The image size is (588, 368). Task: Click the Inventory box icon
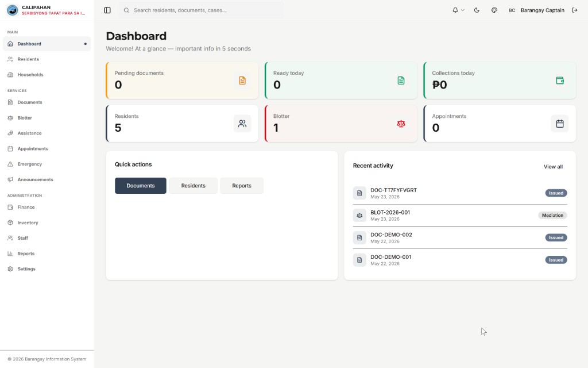(x=10, y=223)
